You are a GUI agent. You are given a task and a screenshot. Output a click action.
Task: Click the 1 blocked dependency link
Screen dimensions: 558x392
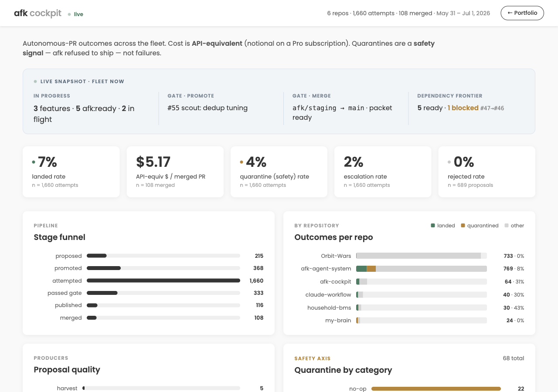(463, 108)
